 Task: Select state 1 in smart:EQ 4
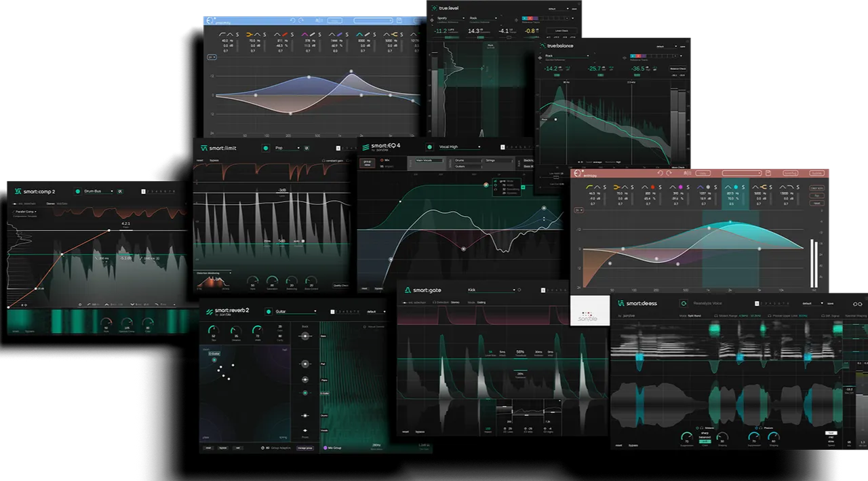[x=504, y=147]
